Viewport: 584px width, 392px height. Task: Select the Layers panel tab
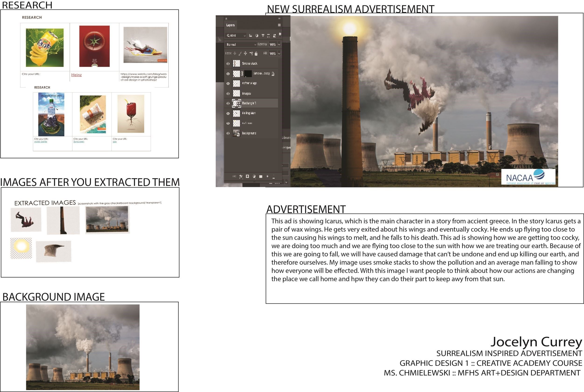230,25
